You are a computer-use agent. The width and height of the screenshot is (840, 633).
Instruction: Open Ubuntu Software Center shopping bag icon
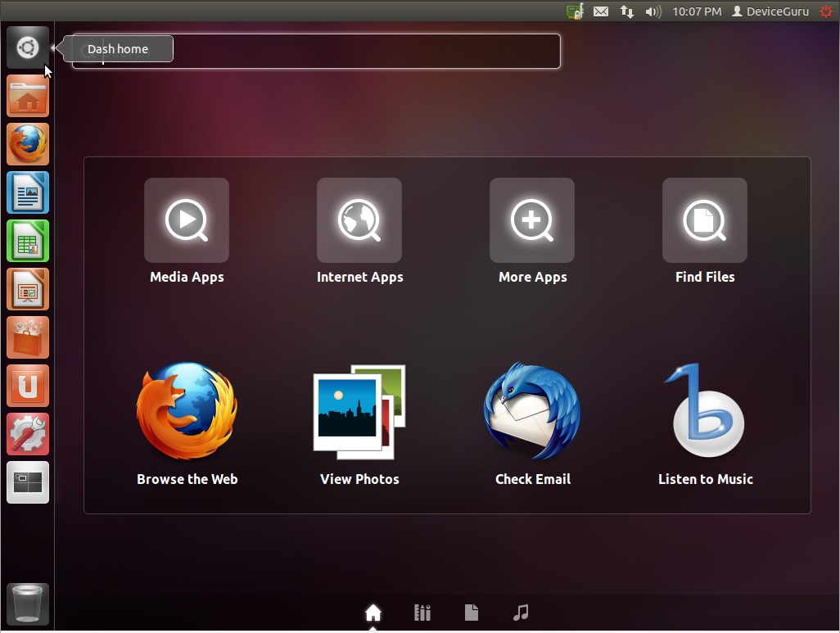(x=28, y=337)
